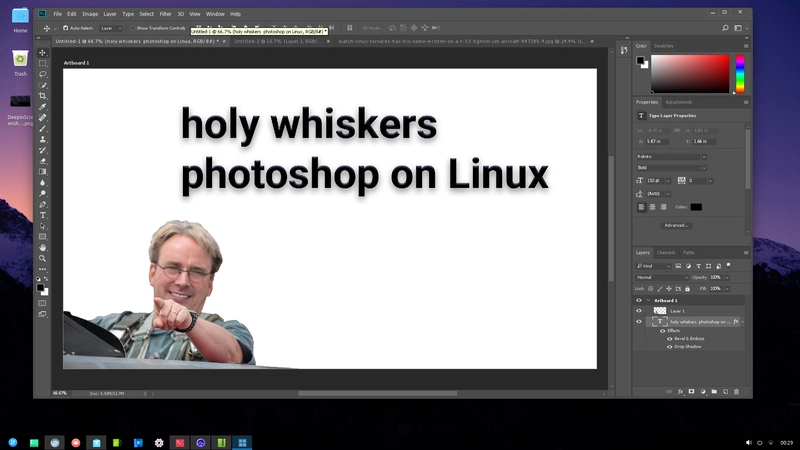Open the tracking value dropdown
Viewport: 800px width, 450px height.
point(710,181)
